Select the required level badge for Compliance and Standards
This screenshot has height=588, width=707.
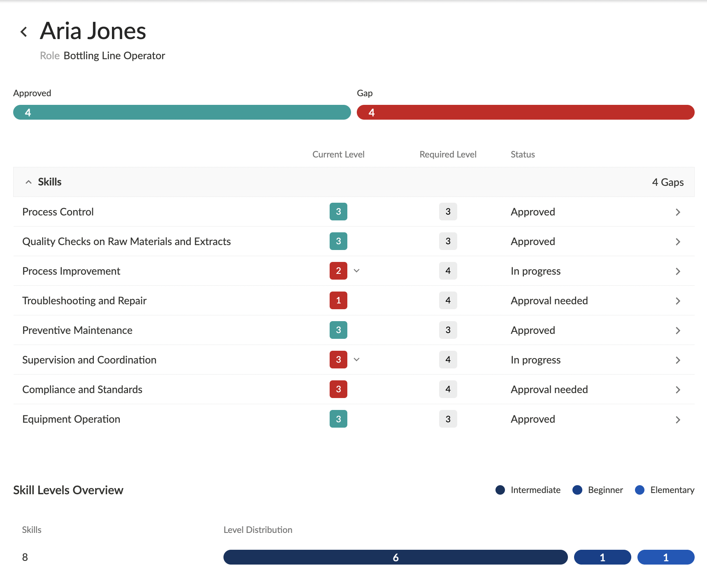coord(448,389)
